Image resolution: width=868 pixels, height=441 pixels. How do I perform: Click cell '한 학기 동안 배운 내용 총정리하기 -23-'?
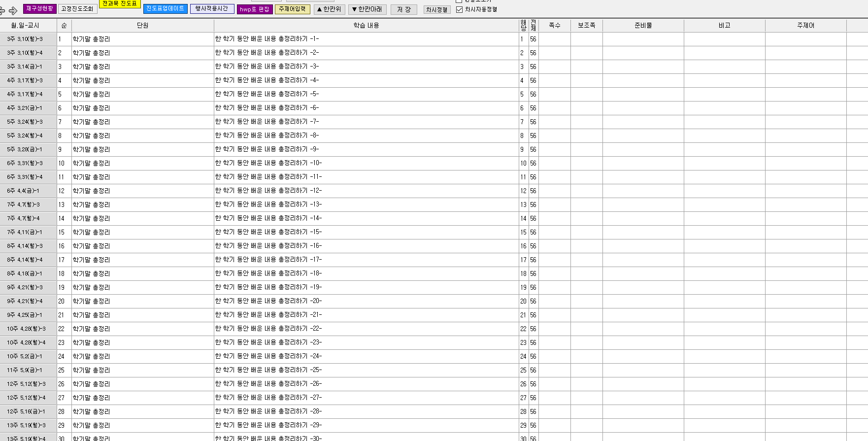pyautogui.click(x=366, y=342)
